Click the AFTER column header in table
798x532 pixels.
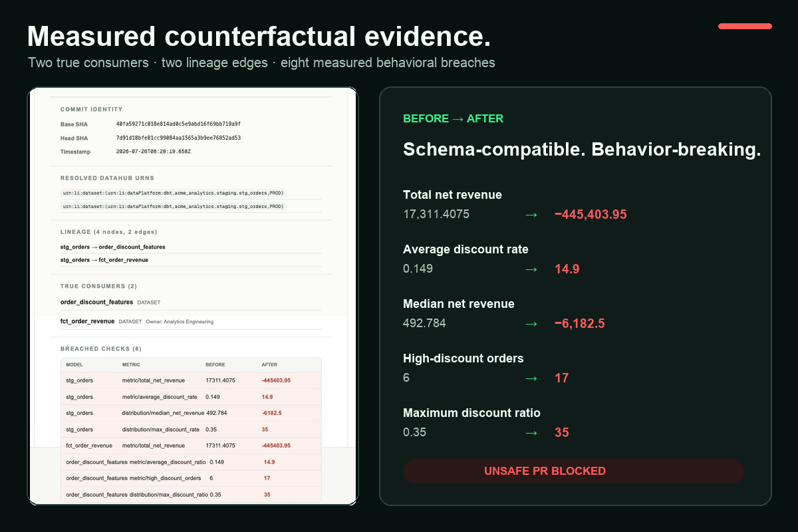(x=269, y=365)
